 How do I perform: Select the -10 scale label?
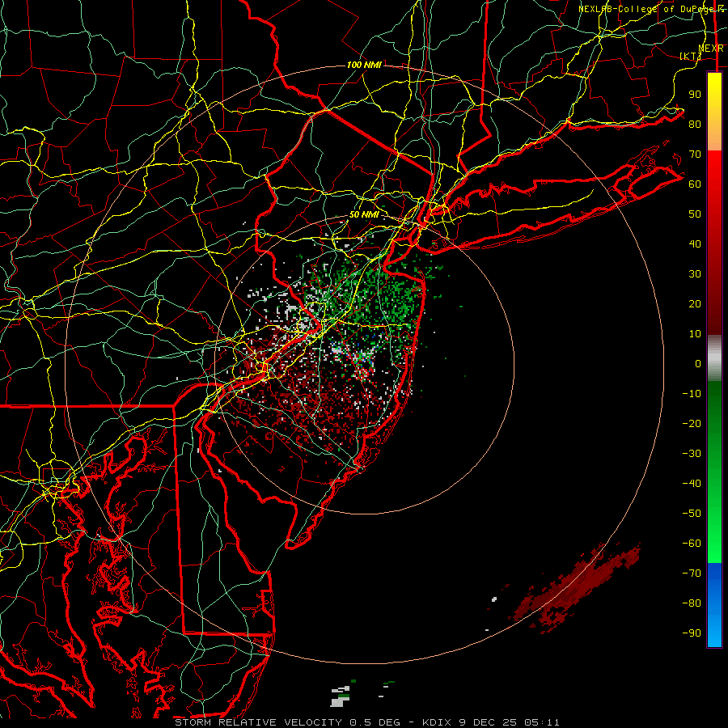[x=692, y=394]
